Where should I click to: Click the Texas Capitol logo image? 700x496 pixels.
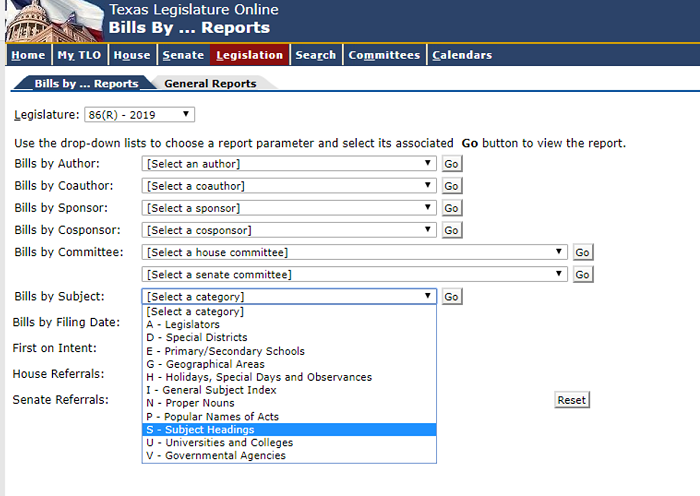click(55, 21)
